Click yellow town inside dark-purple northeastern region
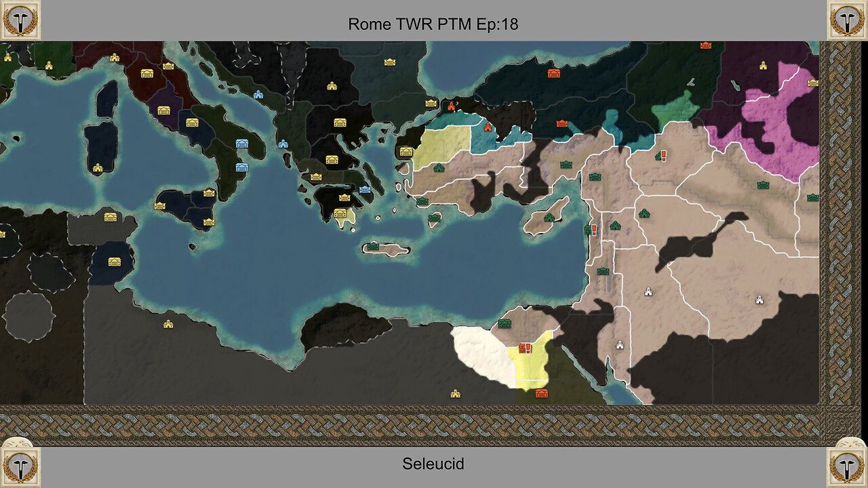The height and width of the screenshot is (488, 868). pyautogui.click(x=763, y=66)
